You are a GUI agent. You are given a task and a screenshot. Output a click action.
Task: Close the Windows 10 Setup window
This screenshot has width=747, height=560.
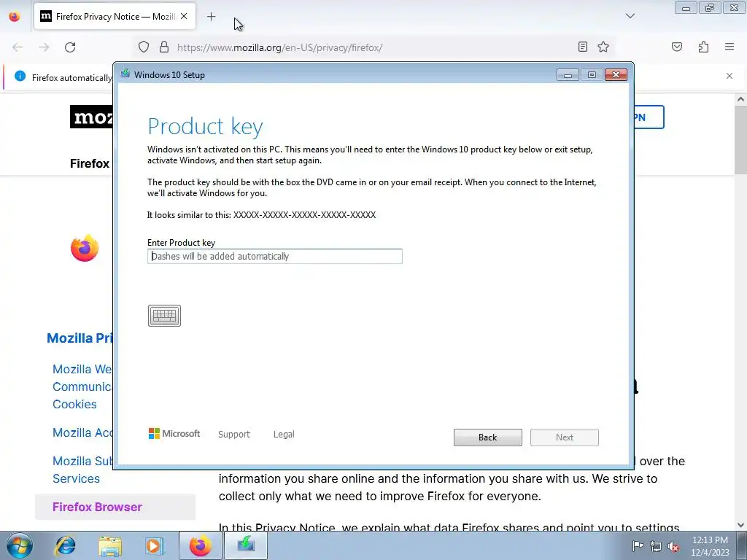click(616, 75)
